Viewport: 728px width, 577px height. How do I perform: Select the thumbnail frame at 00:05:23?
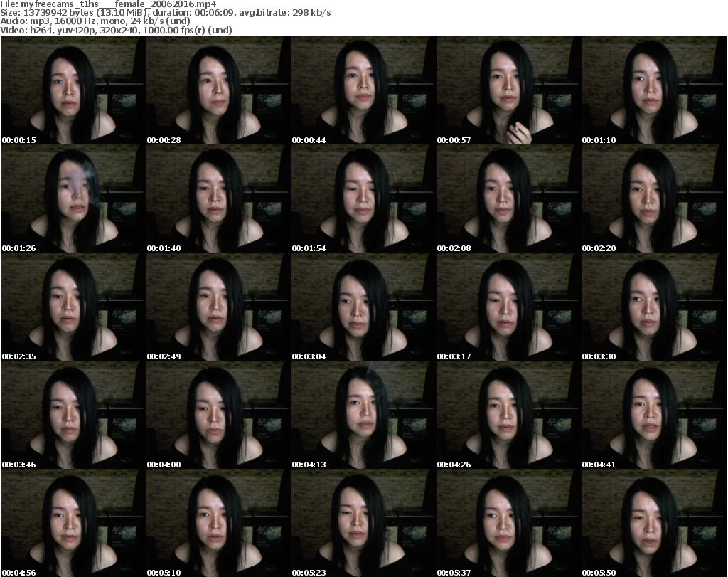(363, 523)
